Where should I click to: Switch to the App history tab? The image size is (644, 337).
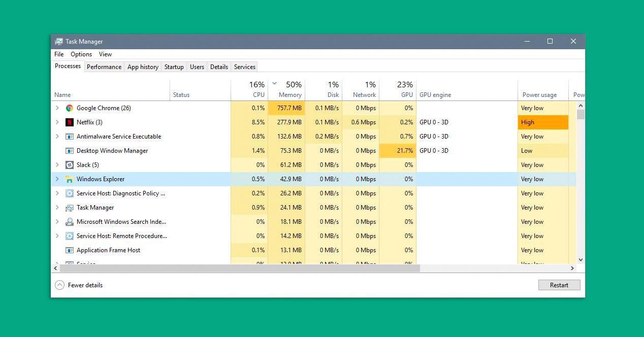click(x=143, y=67)
